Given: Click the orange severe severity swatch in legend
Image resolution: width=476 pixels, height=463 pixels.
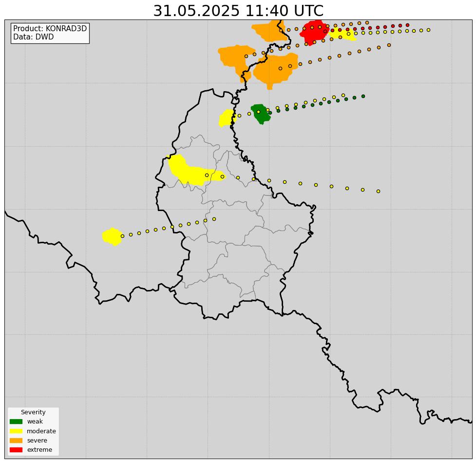Looking at the screenshot, I should pos(16,440).
